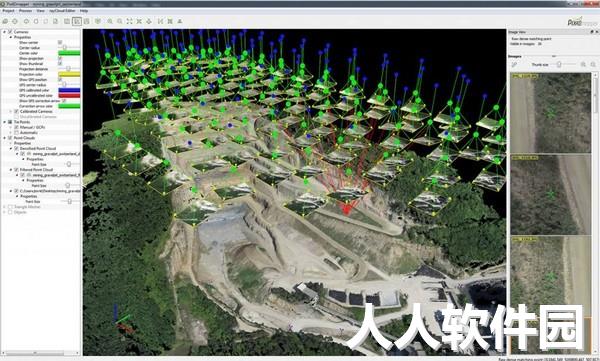
Task: Collapse the Densified Point Cloud node
Action: click(x=11, y=148)
